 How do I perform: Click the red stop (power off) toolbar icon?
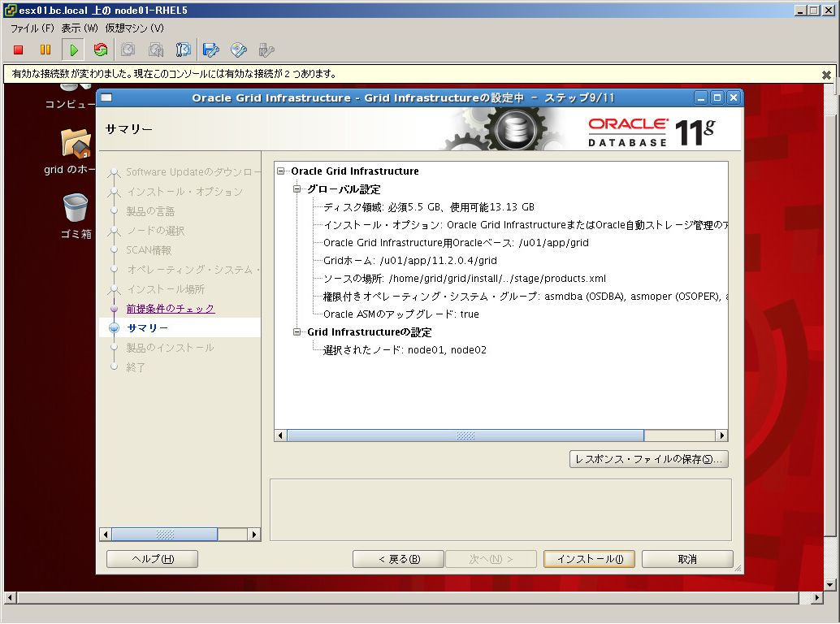(x=18, y=50)
